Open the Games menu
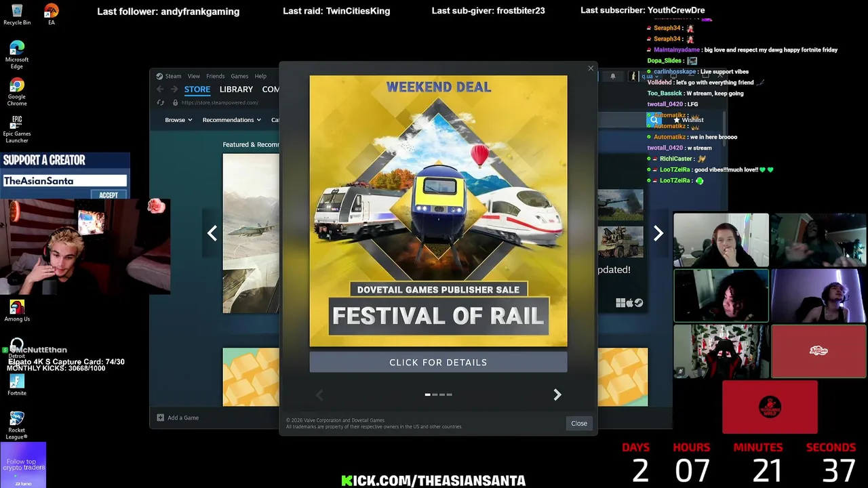The image size is (868, 488). coord(239,76)
